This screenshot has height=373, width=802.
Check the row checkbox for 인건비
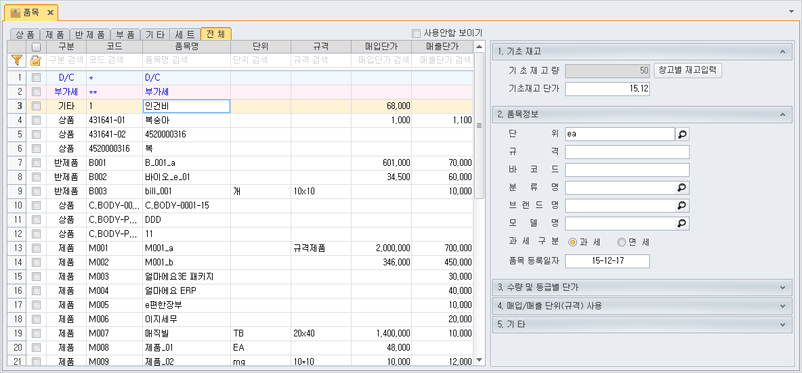point(36,106)
